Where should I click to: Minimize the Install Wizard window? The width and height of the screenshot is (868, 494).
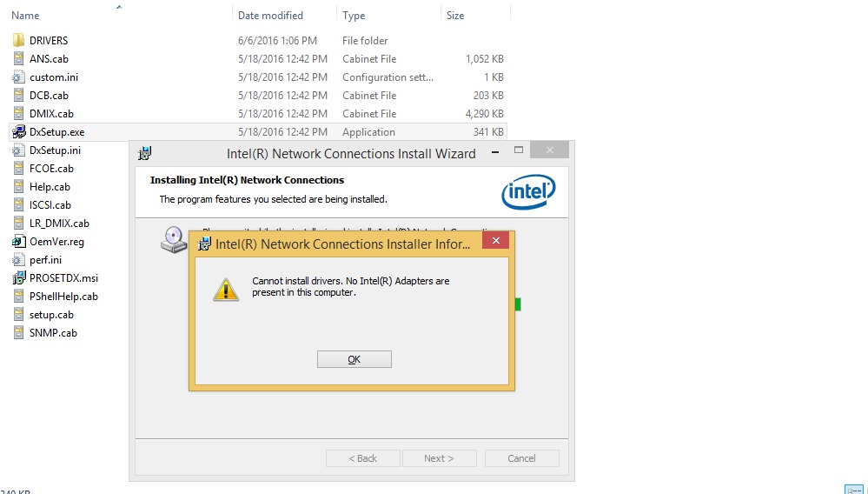pyautogui.click(x=495, y=151)
